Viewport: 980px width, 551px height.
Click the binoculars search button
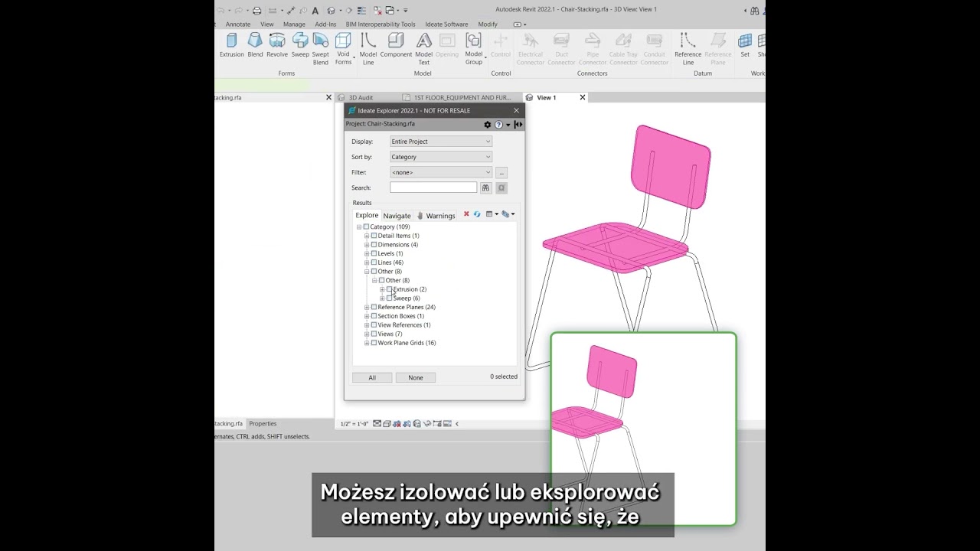pos(485,187)
